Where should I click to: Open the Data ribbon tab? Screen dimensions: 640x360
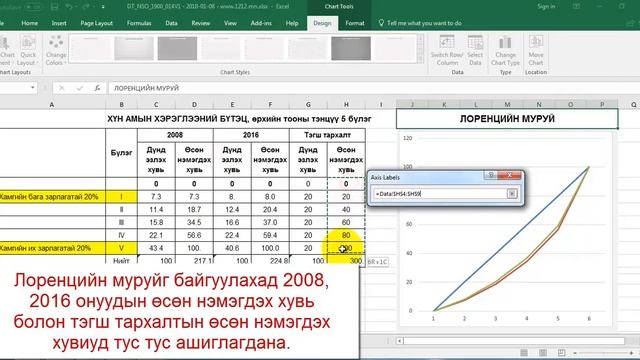171,23
